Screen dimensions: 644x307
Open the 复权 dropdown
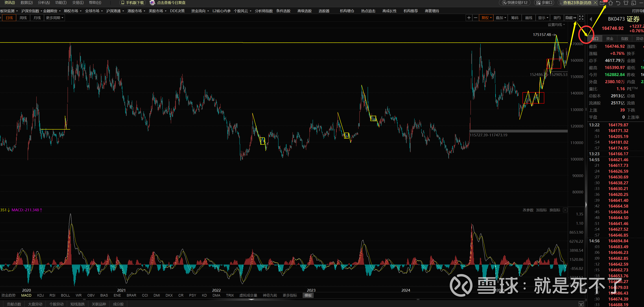[x=486, y=18]
